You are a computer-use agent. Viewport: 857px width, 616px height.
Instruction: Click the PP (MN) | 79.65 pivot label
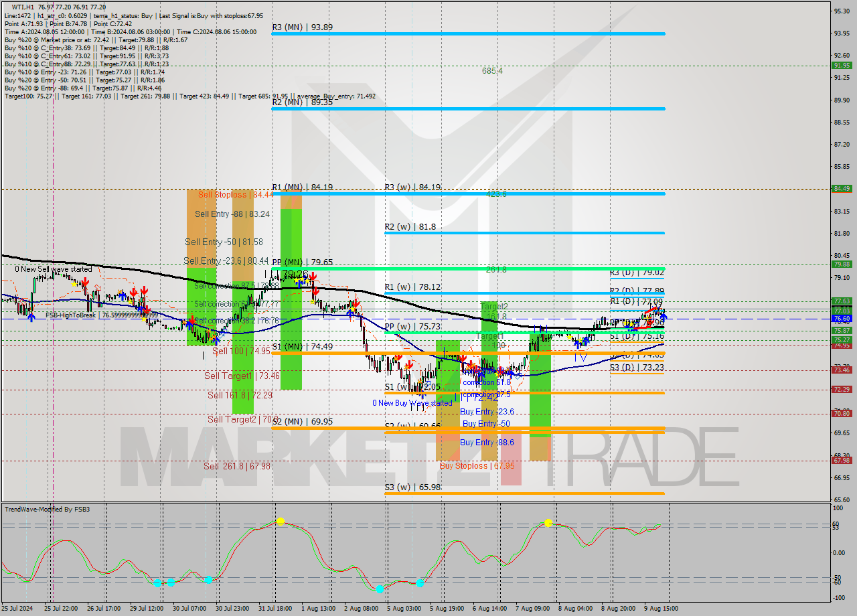pyautogui.click(x=303, y=262)
